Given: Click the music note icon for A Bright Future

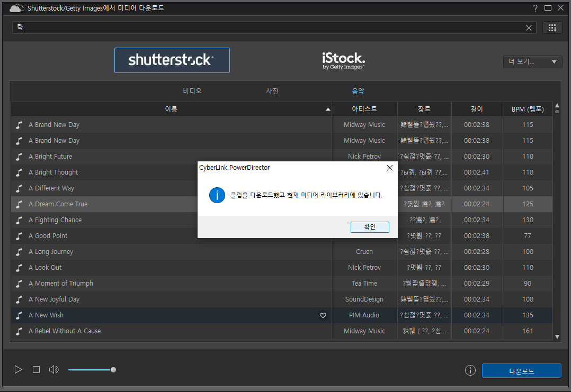Looking at the screenshot, I should coord(19,157).
